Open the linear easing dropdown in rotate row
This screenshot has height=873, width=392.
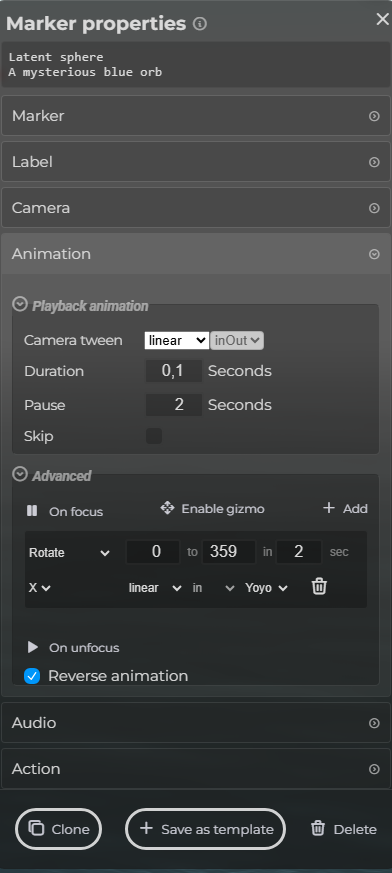155,587
